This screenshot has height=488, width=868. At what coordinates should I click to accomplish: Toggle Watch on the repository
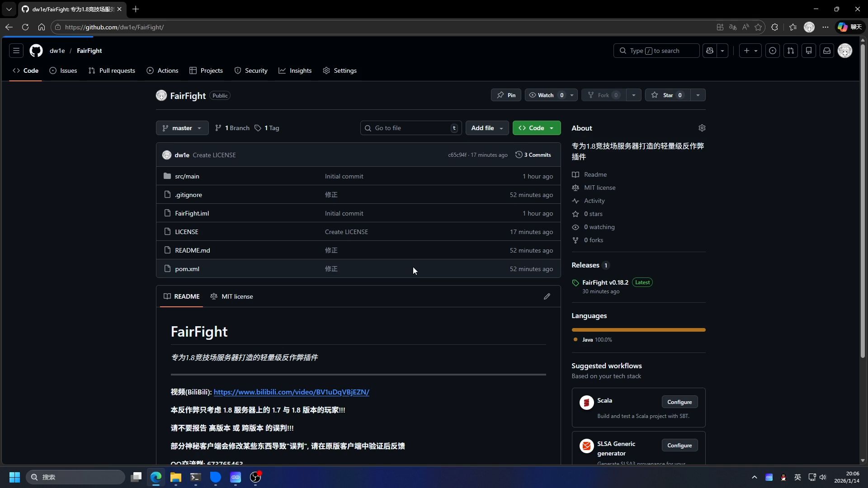pyautogui.click(x=545, y=95)
